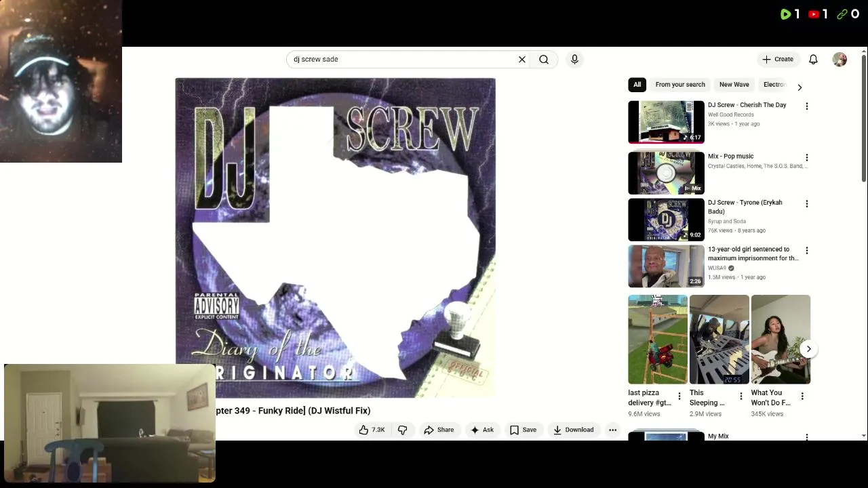
Task: Select the New Wave chip
Action: pyautogui.click(x=734, y=85)
